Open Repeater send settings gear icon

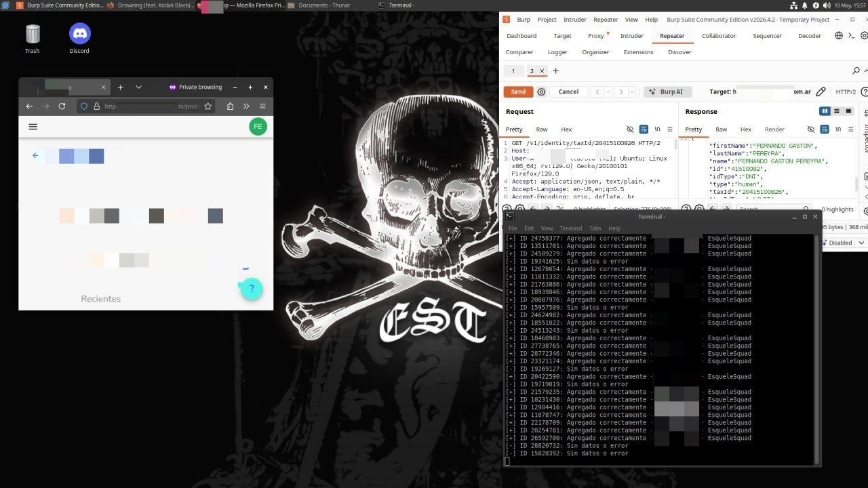point(541,91)
